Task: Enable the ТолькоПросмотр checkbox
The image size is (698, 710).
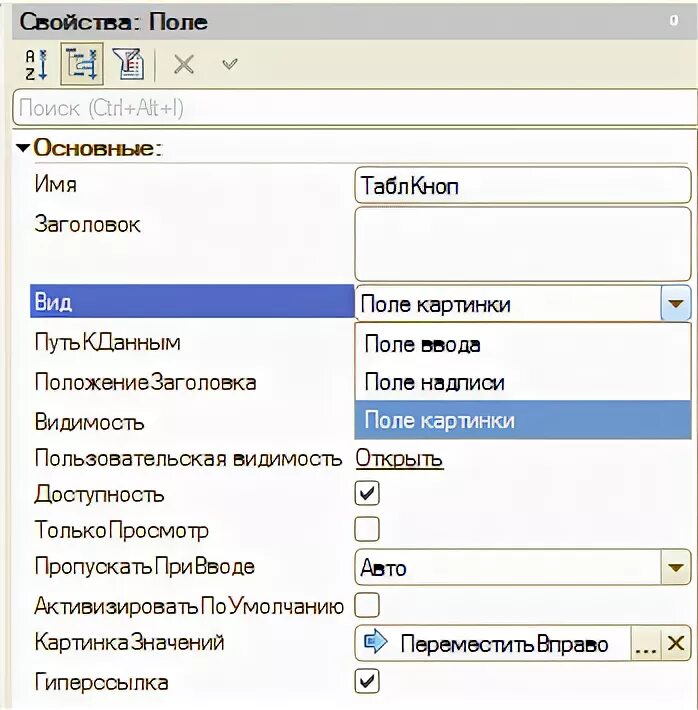Action: pos(368,530)
